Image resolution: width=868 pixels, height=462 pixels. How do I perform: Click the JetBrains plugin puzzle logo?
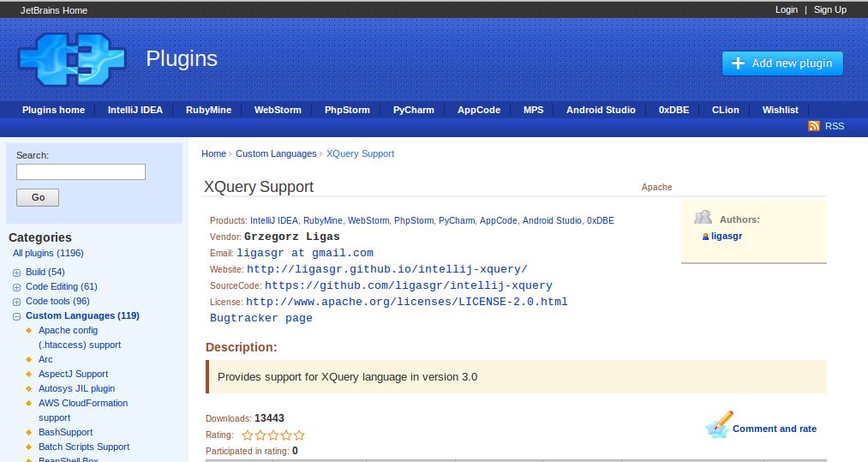tap(72, 59)
